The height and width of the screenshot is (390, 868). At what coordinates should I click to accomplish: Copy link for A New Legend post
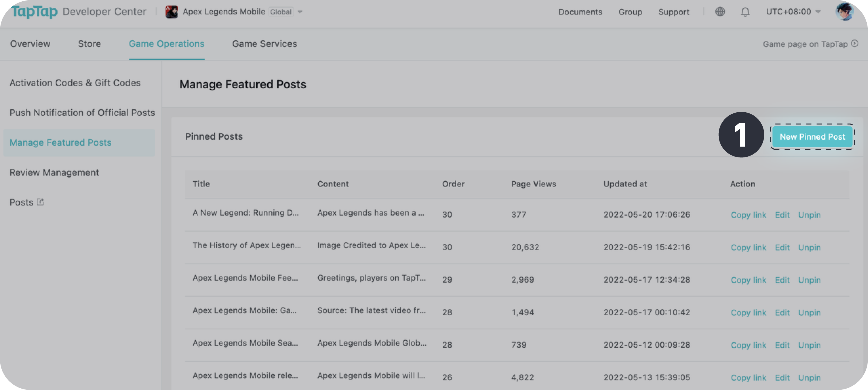[748, 215]
